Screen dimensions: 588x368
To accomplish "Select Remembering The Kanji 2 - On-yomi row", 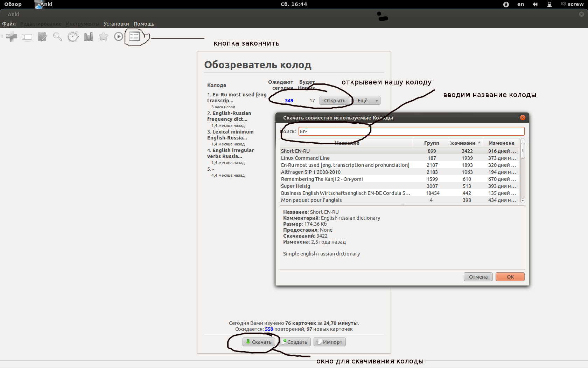I will 400,179.
